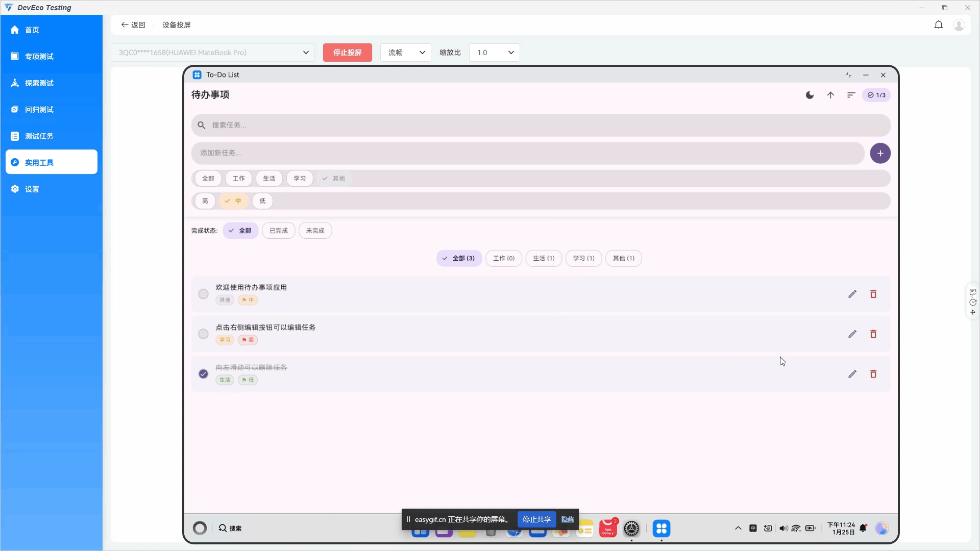The width and height of the screenshot is (980, 551).
Task: Delete the completed 向左滑动可以删除任务 task
Action: [873, 374]
